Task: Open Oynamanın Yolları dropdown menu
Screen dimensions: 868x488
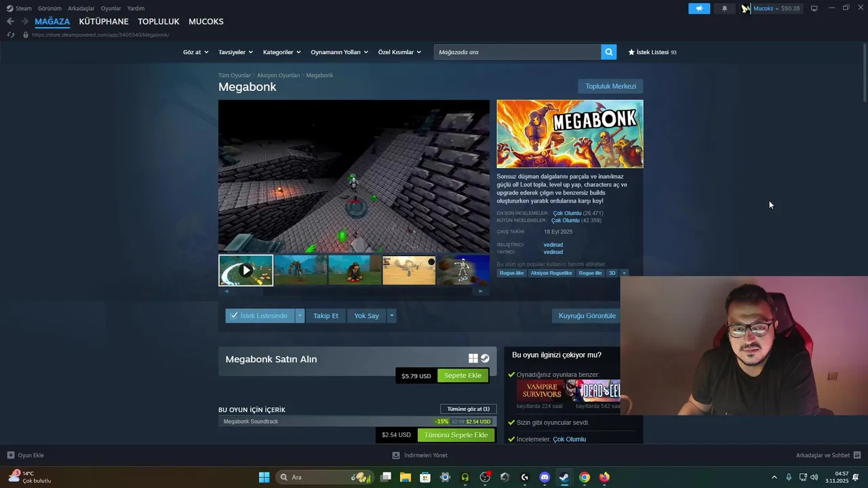Action: 339,52
